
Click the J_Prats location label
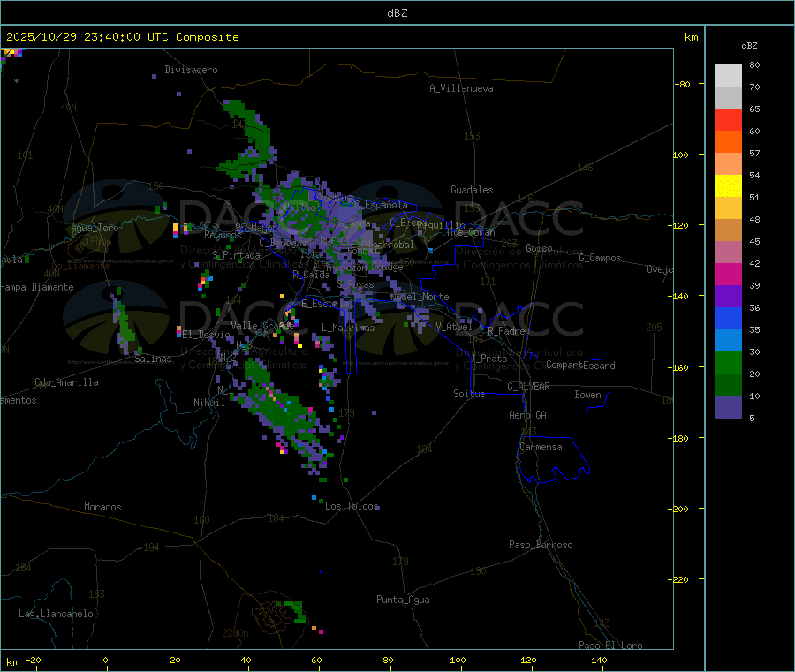(489, 359)
